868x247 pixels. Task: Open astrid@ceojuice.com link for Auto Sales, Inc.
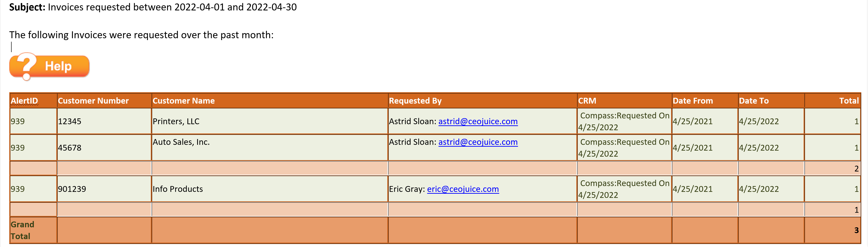(x=478, y=142)
